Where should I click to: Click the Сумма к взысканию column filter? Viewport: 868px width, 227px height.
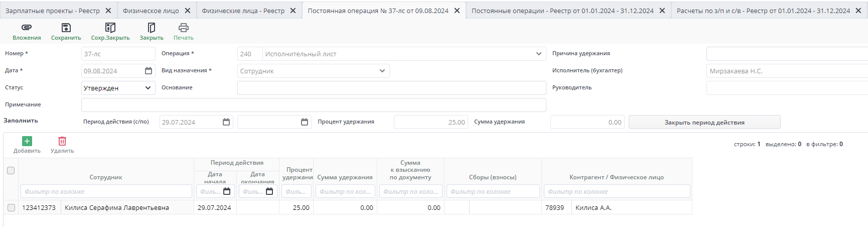pyautogui.click(x=410, y=191)
